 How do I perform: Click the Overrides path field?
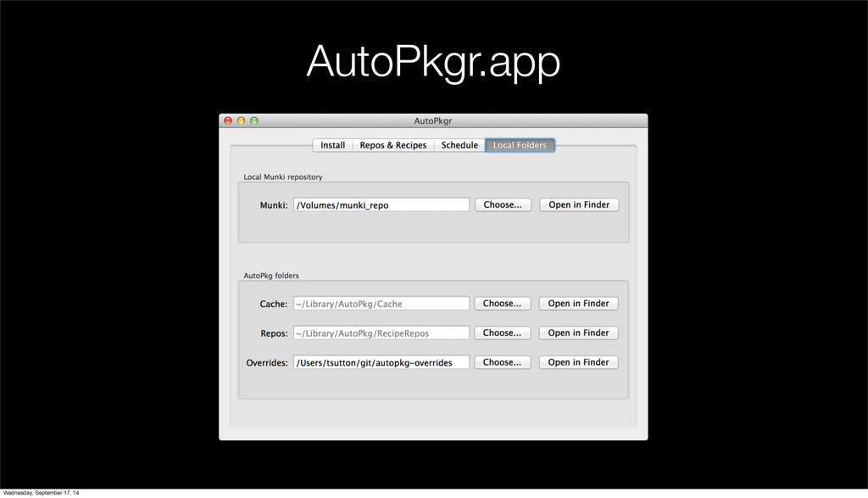click(x=381, y=362)
